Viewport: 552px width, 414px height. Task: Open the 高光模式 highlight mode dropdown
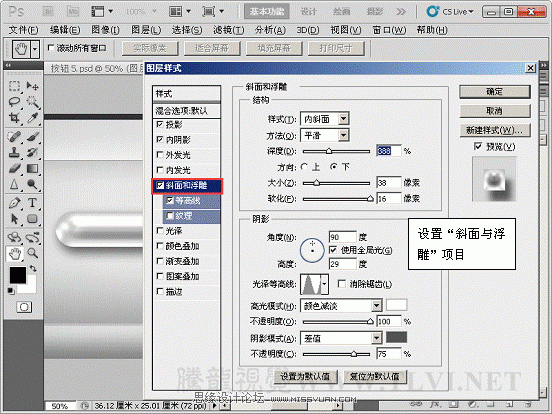point(377,306)
